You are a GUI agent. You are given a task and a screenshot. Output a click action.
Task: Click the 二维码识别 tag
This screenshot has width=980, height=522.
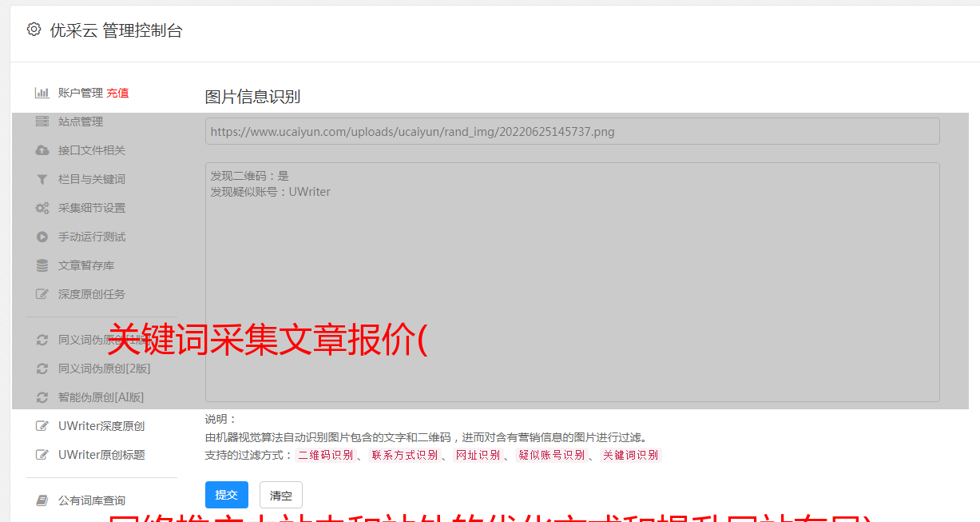click(x=326, y=455)
